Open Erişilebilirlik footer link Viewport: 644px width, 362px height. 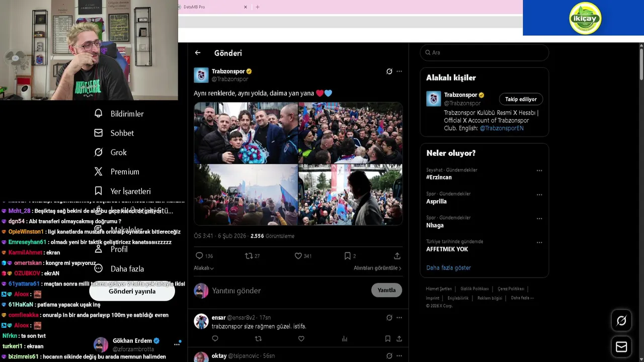(x=458, y=298)
